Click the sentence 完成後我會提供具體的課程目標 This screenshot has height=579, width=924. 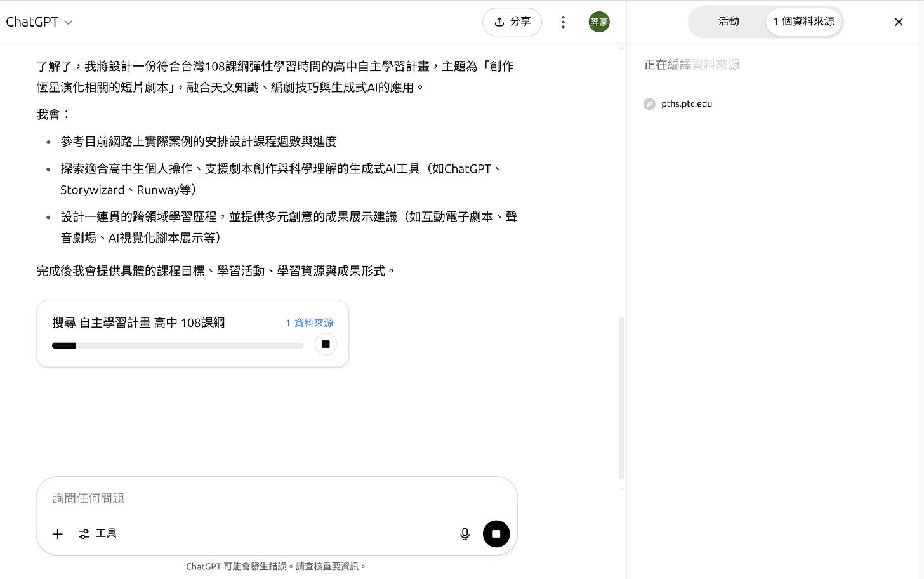216,271
